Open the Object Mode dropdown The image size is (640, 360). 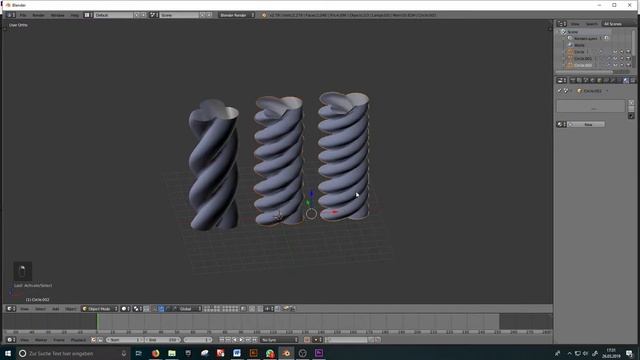pyautogui.click(x=100, y=309)
